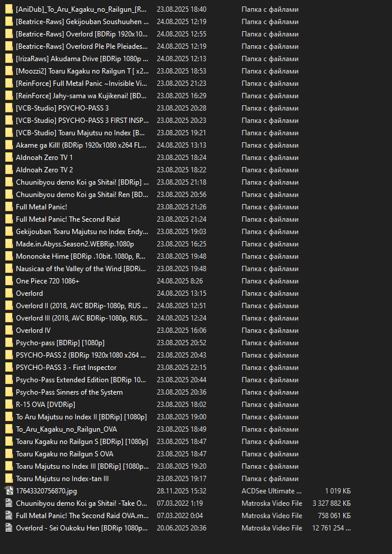Select the folder icon next to Aldnoah Zero TV 1
This screenshot has height=554, width=392.
9,158
